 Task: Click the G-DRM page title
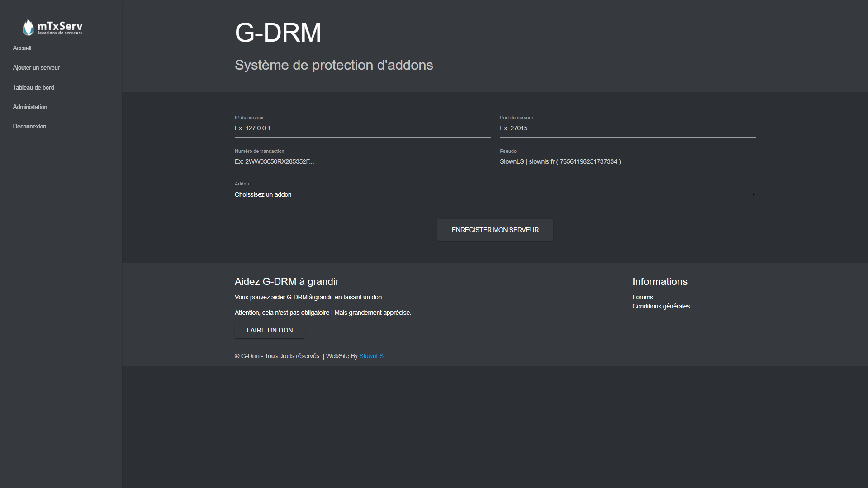pos(278,33)
